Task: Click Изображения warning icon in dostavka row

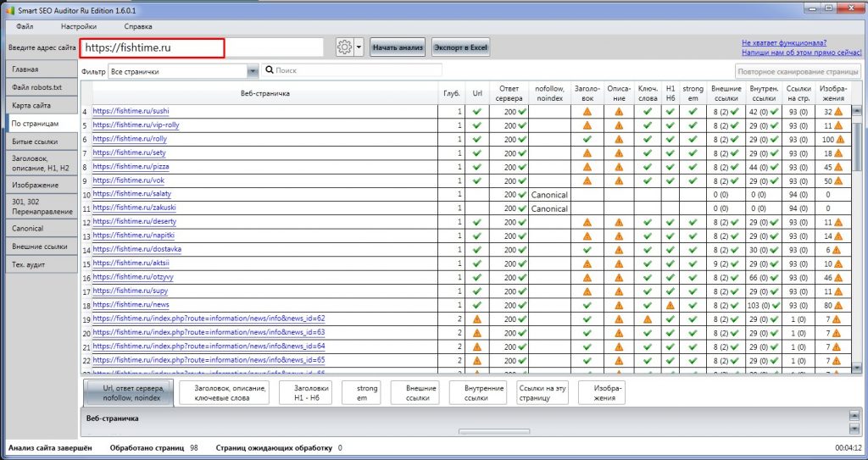Action: [837, 250]
